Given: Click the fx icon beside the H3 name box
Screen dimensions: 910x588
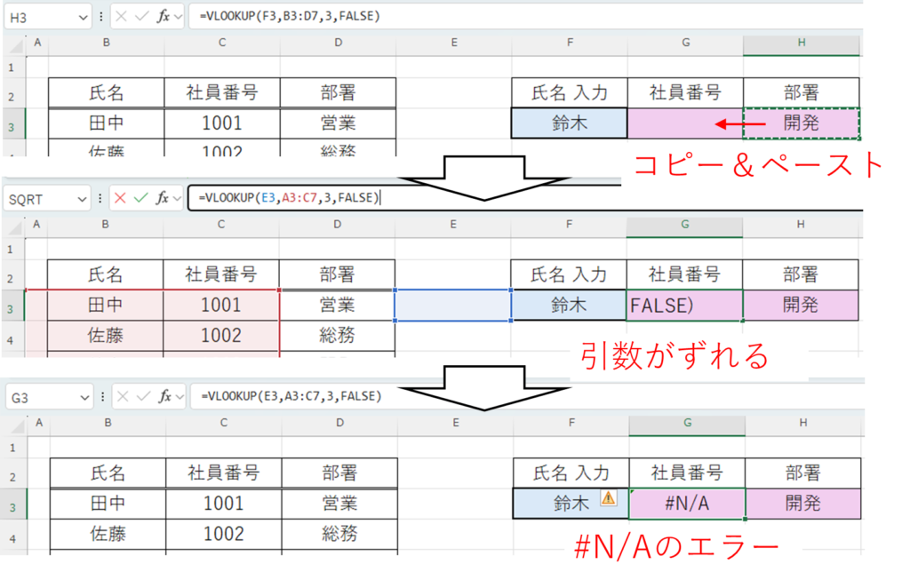Looking at the screenshot, I should (x=163, y=17).
